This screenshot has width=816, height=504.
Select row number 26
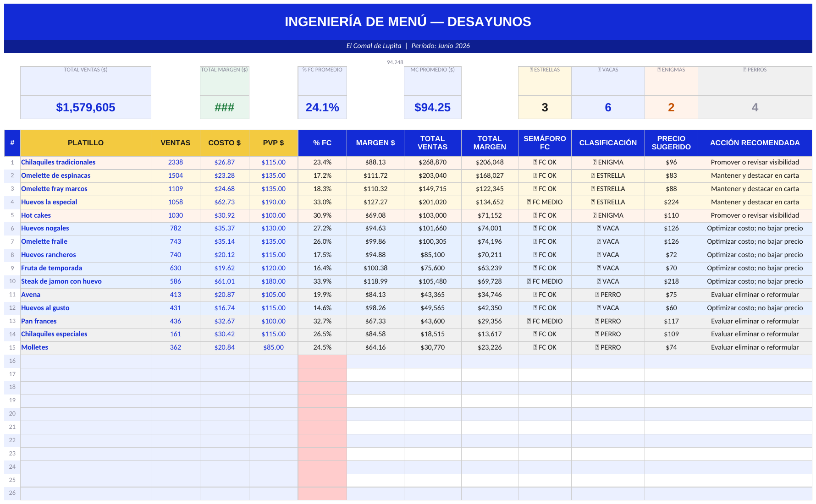tap(12, 493)
